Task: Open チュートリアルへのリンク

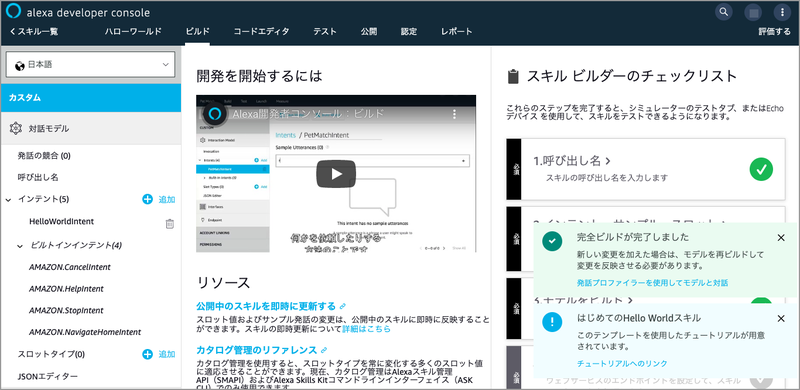Action: [622, 363]
